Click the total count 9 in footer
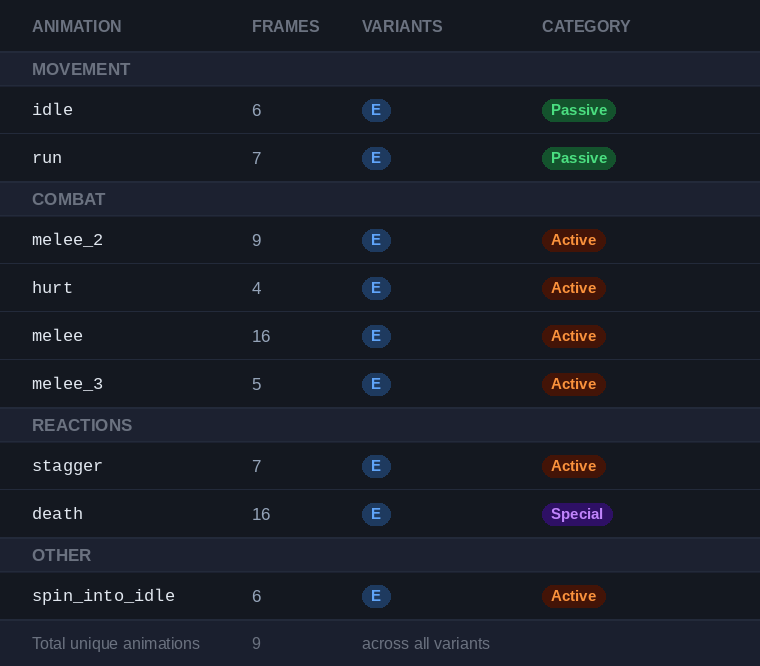The width and height of the screenshot is (760, 666). coord(256,644)
